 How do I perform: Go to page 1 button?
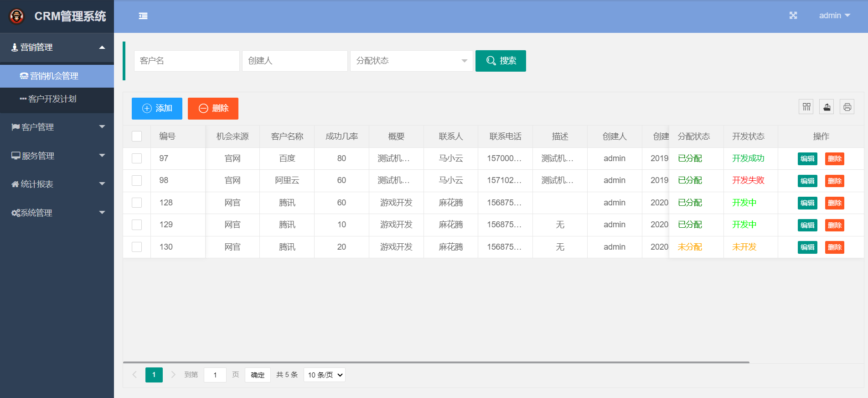click(x=154, y=375)
